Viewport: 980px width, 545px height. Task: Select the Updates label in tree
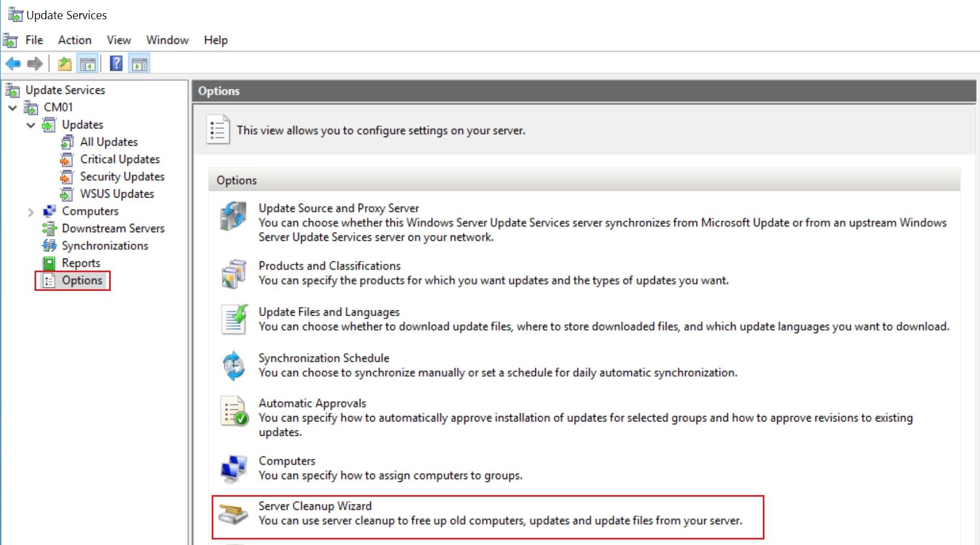click(x=83, y=125)
